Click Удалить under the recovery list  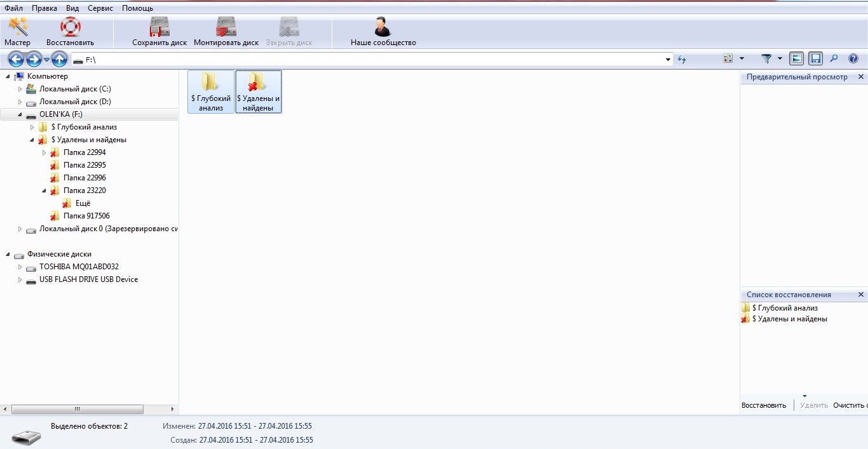coord(814,405)
